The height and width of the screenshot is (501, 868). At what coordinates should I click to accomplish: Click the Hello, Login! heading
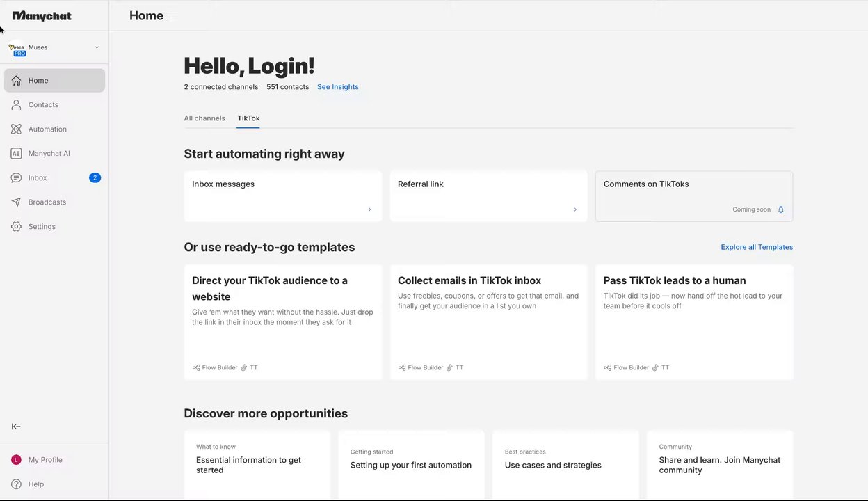point(249,66)
